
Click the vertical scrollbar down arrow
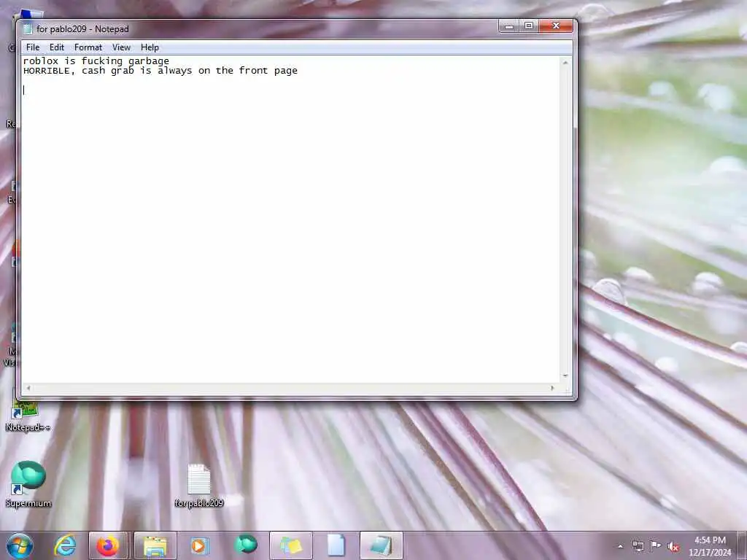click(565, 376)
